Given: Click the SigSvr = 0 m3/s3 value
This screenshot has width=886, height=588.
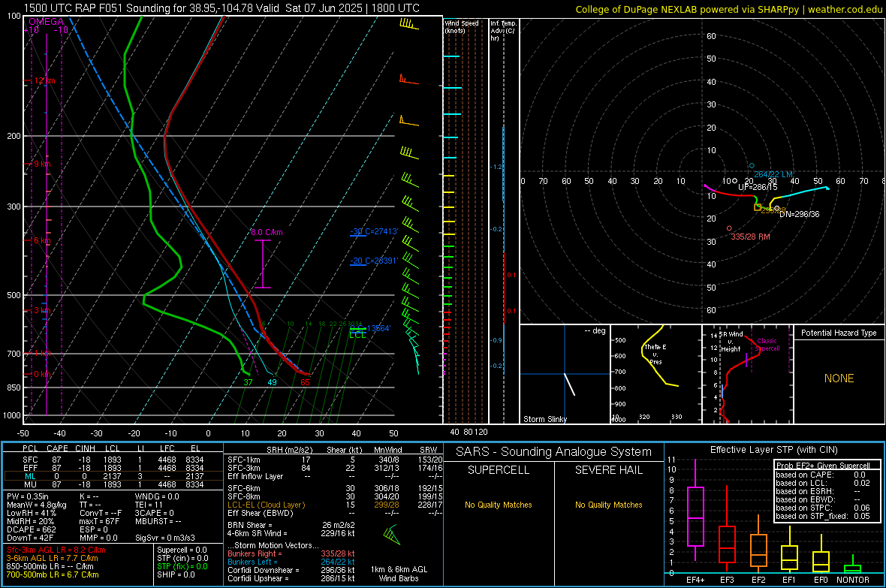Looking at the screenshot, I should coord(165,538).
